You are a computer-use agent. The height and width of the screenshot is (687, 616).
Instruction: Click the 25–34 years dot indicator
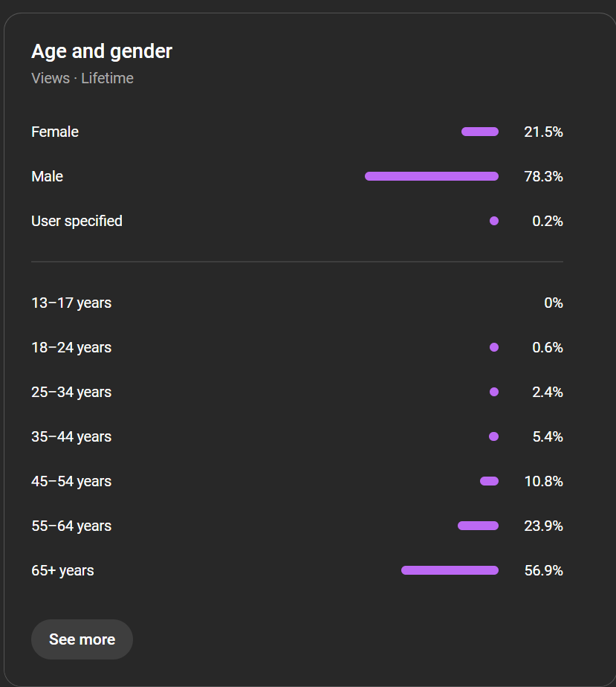[x=494, y=392]
